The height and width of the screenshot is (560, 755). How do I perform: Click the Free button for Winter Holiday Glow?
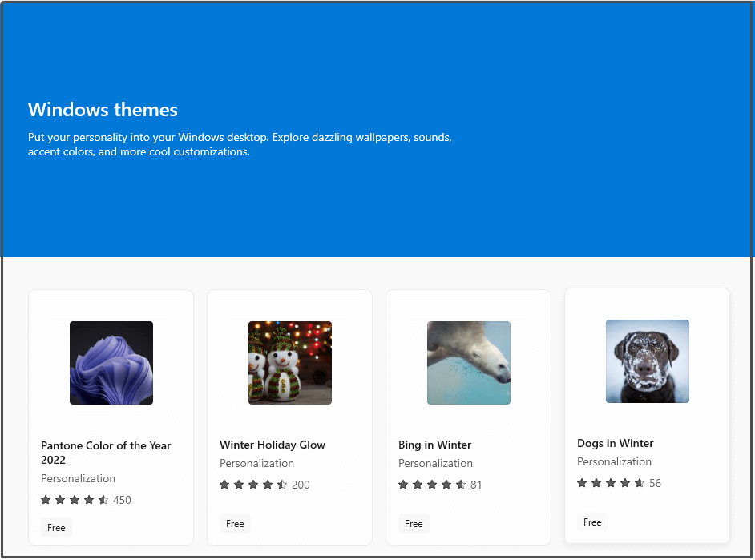pyautogui.click(x=235, y=524)
